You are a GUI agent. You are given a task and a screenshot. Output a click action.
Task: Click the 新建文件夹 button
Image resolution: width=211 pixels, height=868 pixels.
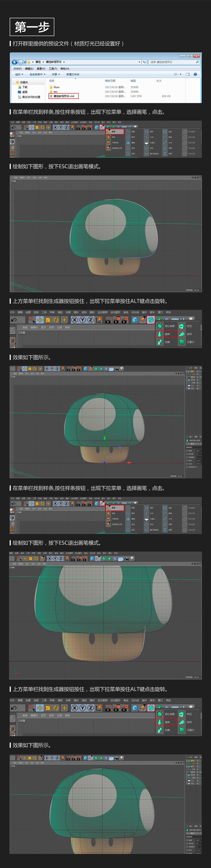(73, 75)
